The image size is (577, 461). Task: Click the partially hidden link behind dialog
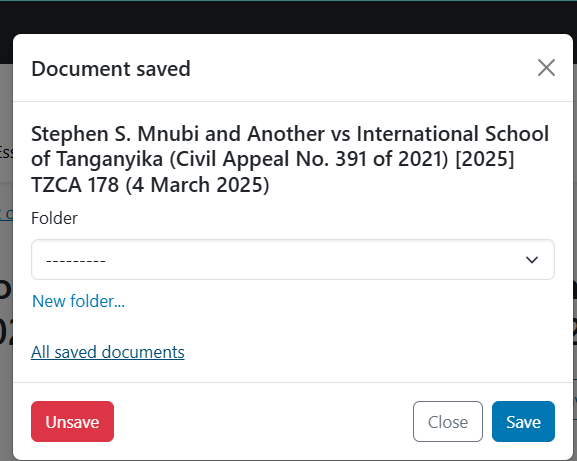coord(6,214)
